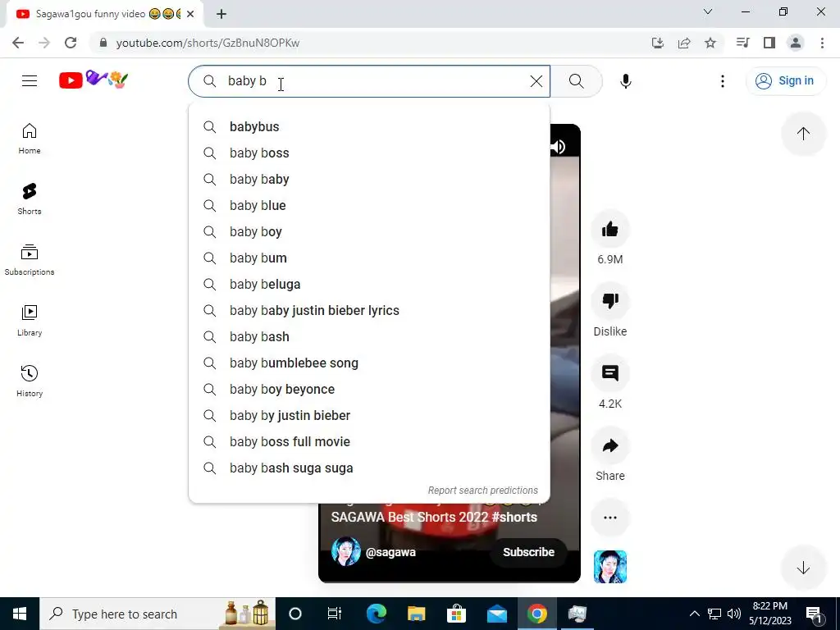Pick 'baby boy beyonce' suggestion
The image size is (840, 630).
pos(369,389)
